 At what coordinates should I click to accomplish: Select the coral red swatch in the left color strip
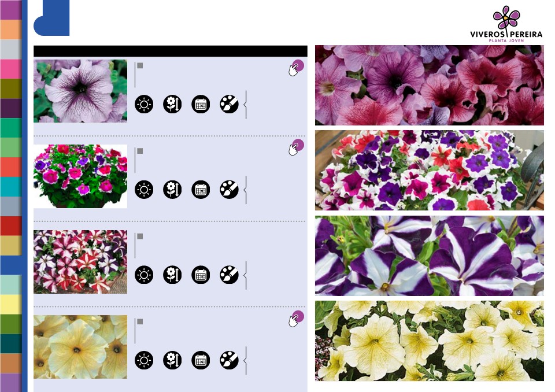(10, 167)
